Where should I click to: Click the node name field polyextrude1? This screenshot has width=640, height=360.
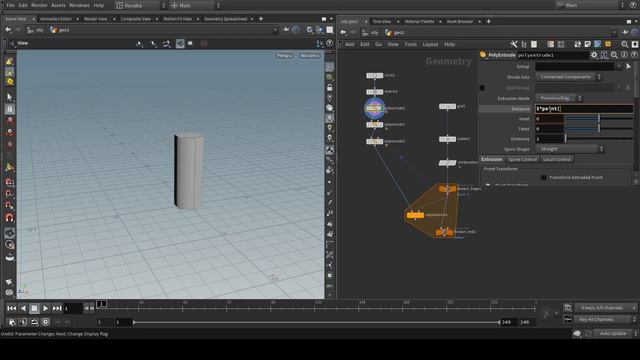(552, 55)
